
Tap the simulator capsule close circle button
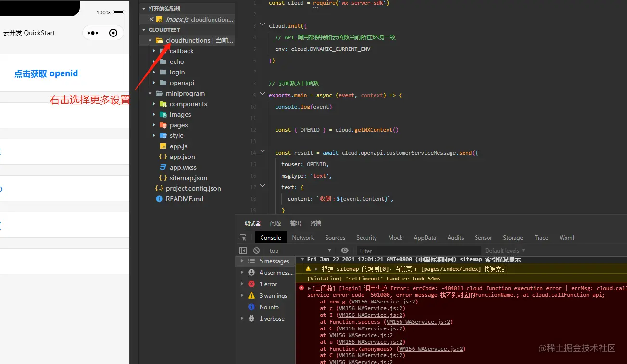[x=113, y=33]
